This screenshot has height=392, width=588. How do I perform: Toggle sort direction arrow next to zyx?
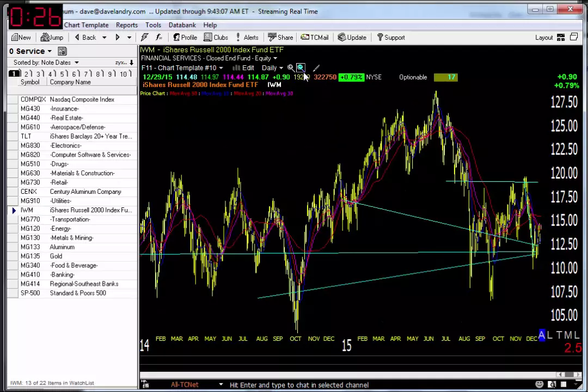tap(131, 63)
